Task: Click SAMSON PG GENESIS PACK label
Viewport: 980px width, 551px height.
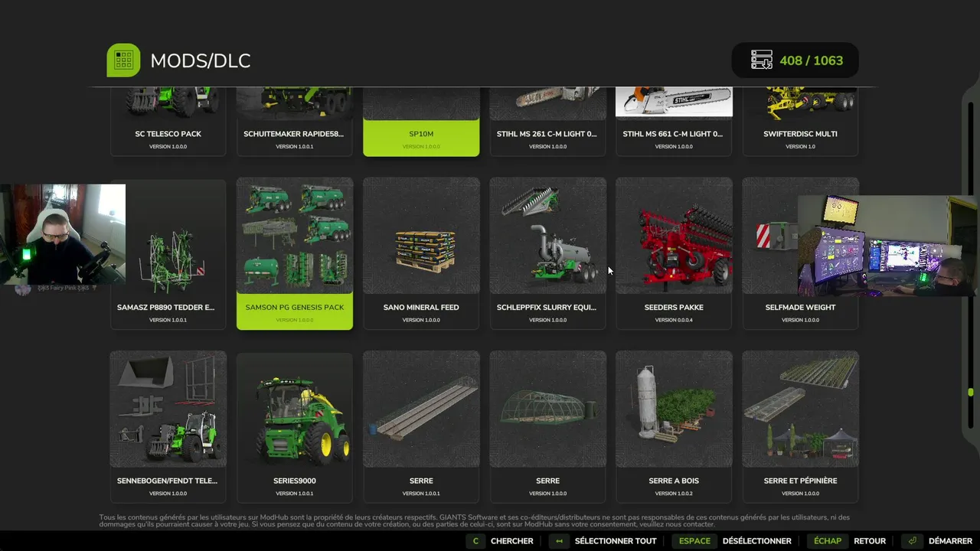Action: pyautogui.click(x=295, y=308)
